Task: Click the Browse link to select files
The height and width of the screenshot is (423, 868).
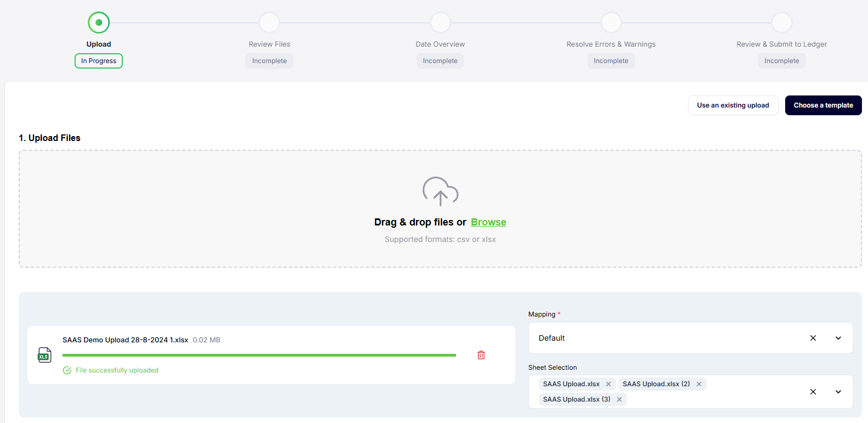Action: (x=488, y=222)
